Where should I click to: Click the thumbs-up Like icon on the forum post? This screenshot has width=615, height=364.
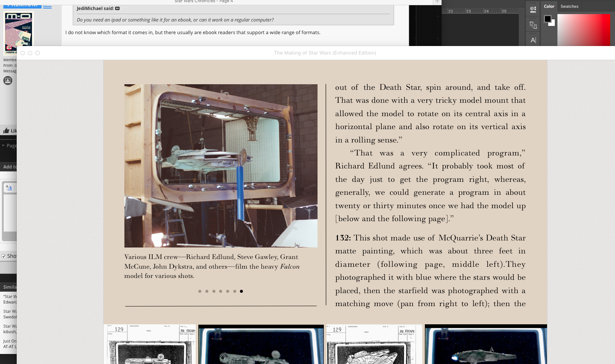point(6,131)
